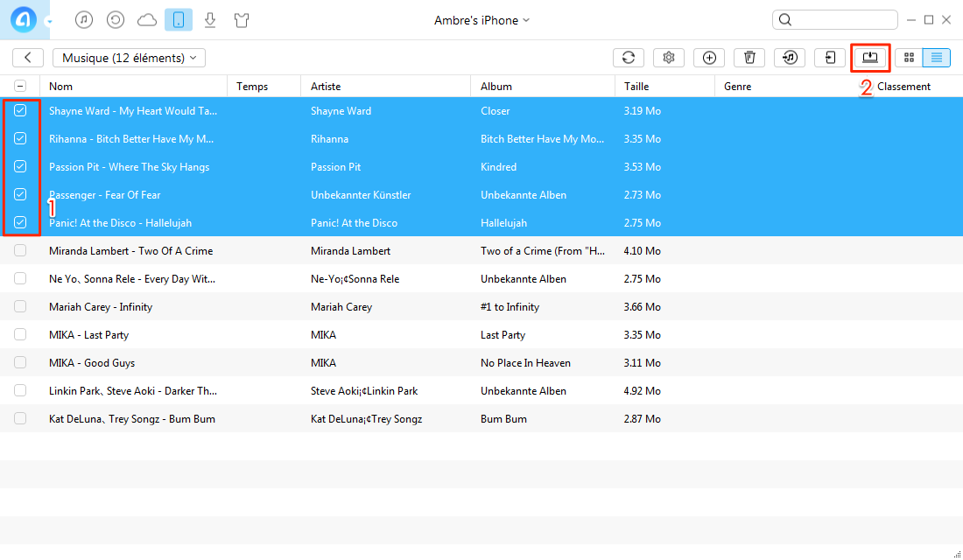This screenshot has width=963, height=560.
Task: Switch to grid thumbnail view
Action: (909, 58)
